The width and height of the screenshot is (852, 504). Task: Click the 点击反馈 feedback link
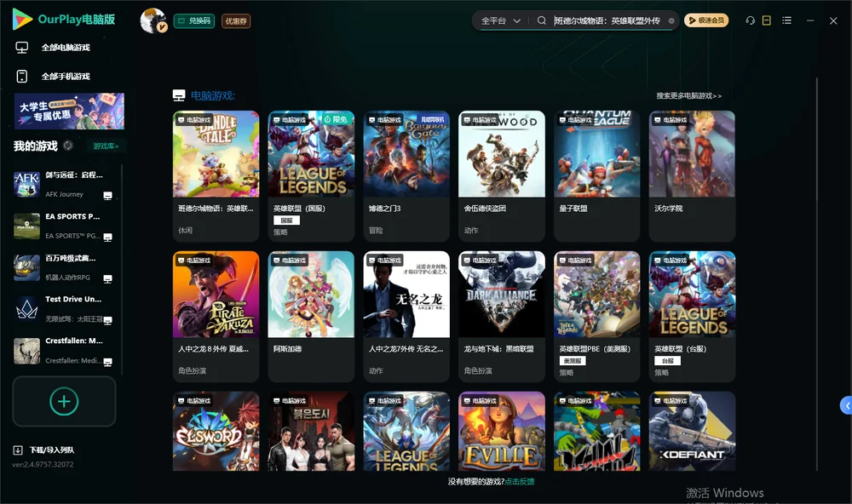[x=520, y=481]
